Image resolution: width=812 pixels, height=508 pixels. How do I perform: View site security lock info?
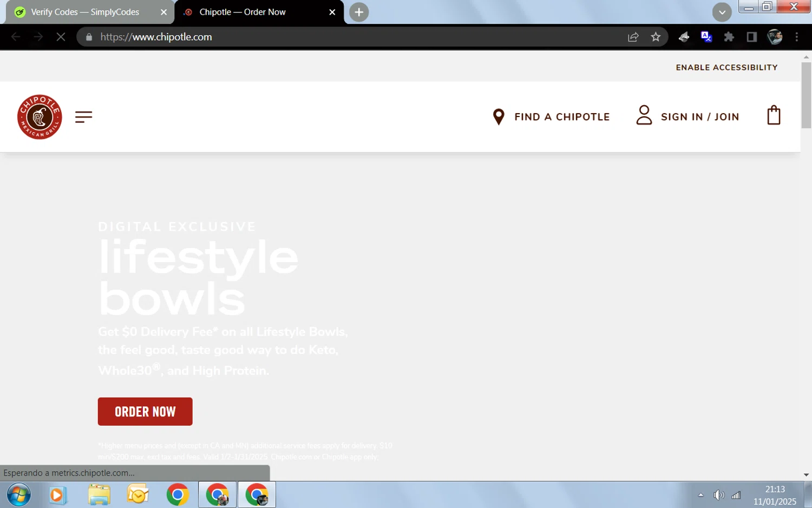pyautogui.click(x=89, y=37)
